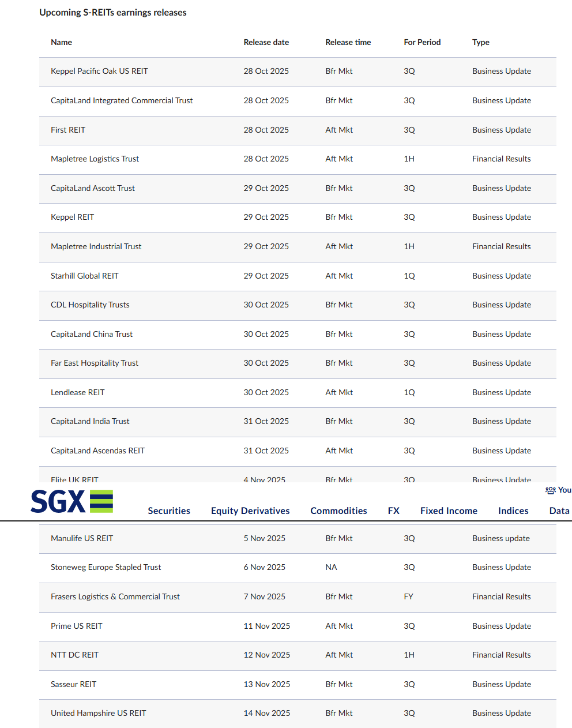Select CapitaLand Integrated Commercial Trust name
This screenshot has height=728, width=572.
[x=122, y=100]
